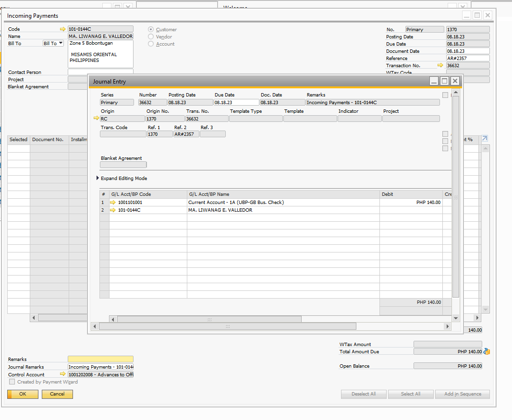This screenshot has height=420, width=512.
Task: Click G/L Acct/BP Name column header
Action: [283, 194]
